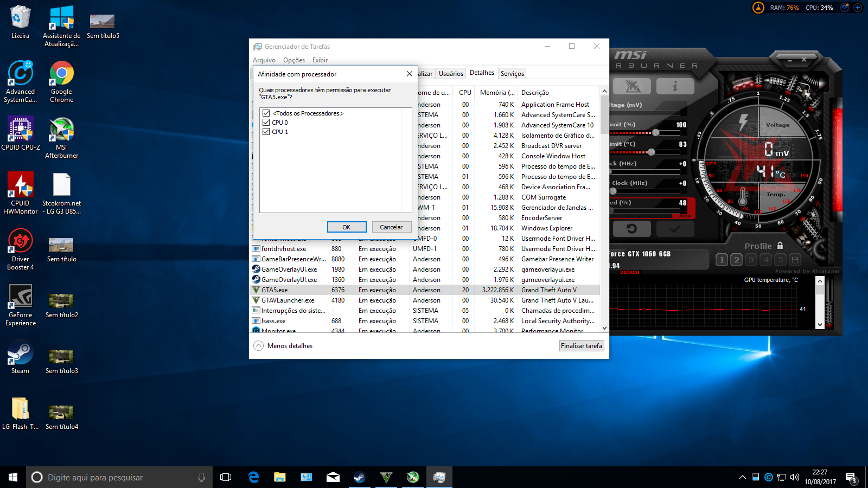Adjust the power limit (%) slider handle

point(656,132)
